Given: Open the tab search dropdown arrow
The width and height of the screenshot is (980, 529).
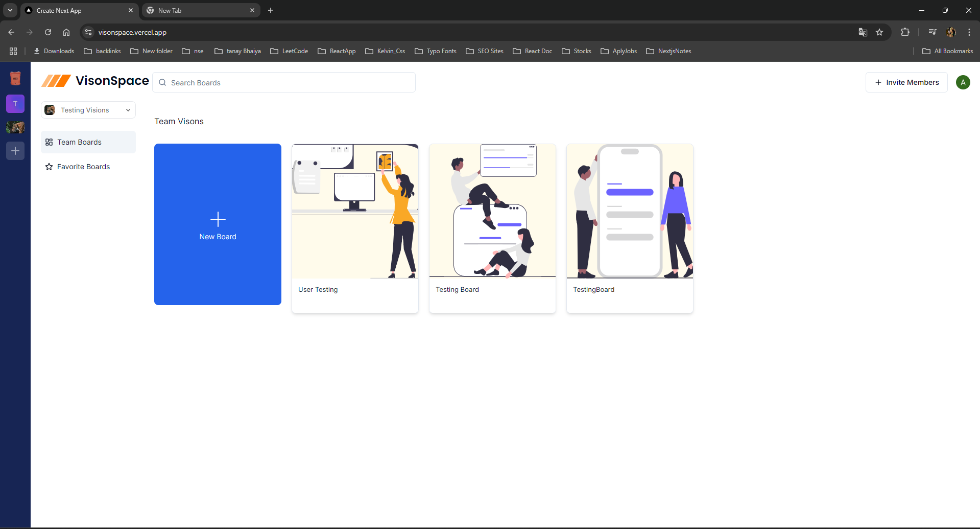Looking at the screenshot, I should pos(10,10).
